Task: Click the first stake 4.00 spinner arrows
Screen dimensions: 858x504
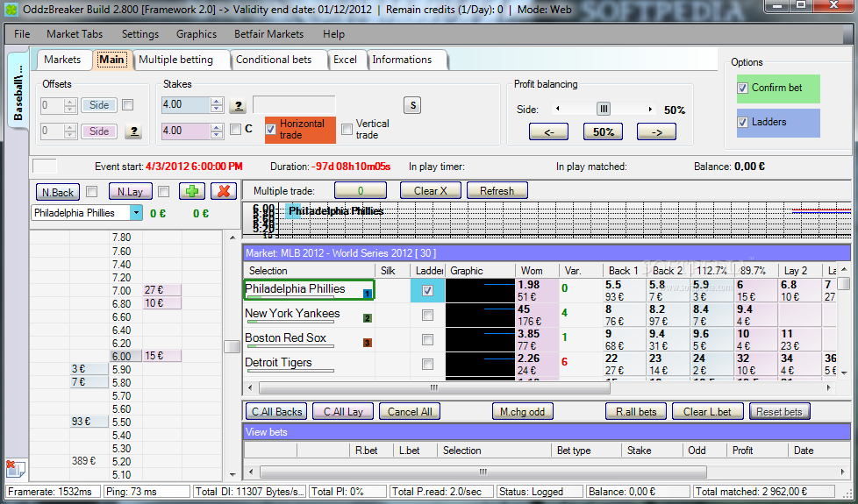Action: 218,105
